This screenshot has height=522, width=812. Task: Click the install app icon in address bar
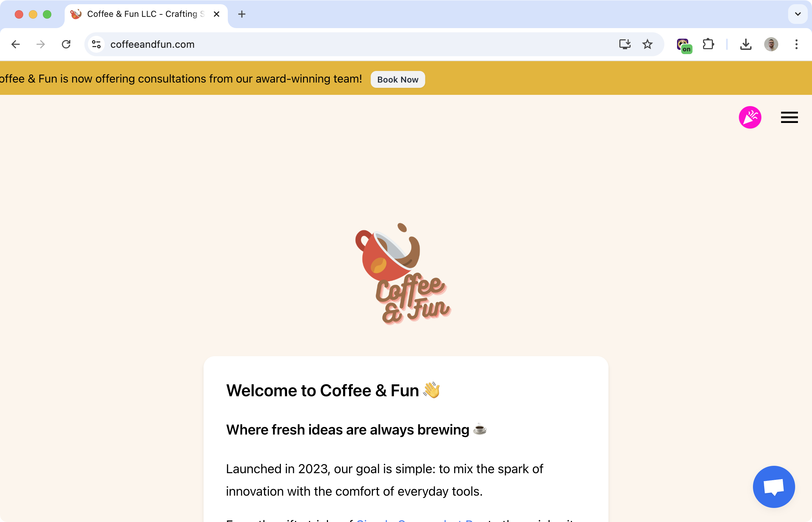pos(625,44)
